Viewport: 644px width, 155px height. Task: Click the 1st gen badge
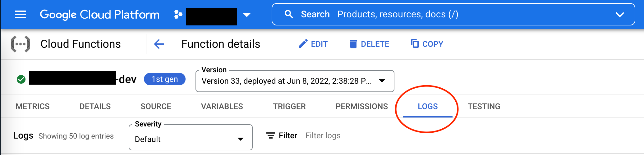[x=164, y=79]
